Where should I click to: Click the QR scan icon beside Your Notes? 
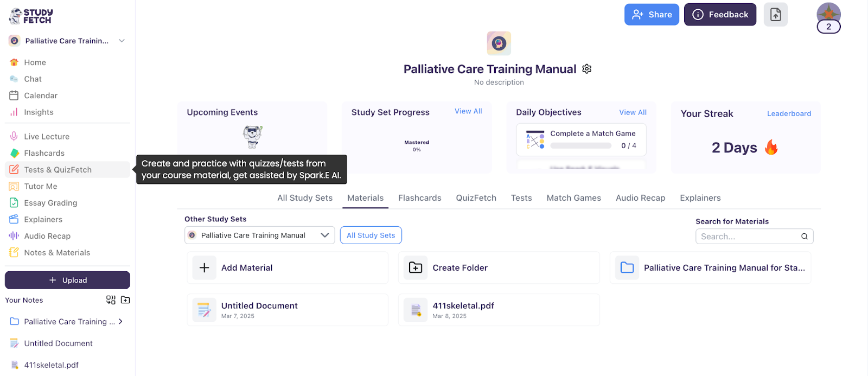tap(111, 300)
